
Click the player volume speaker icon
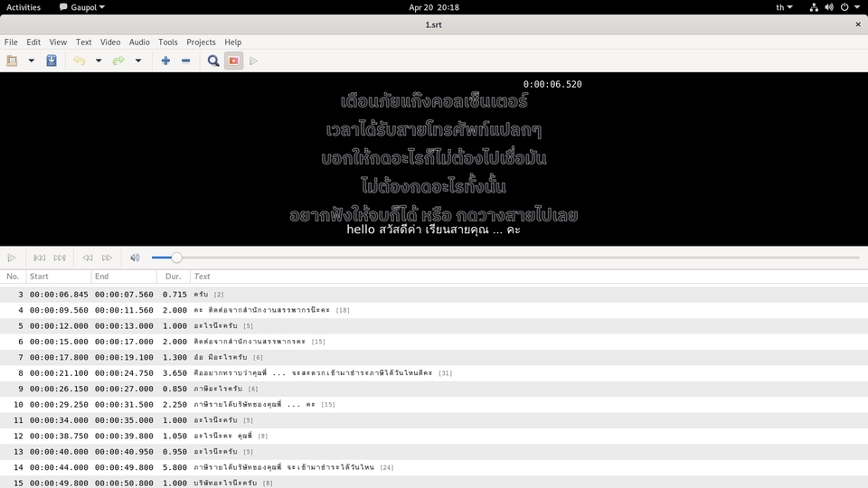pos(135,258)
